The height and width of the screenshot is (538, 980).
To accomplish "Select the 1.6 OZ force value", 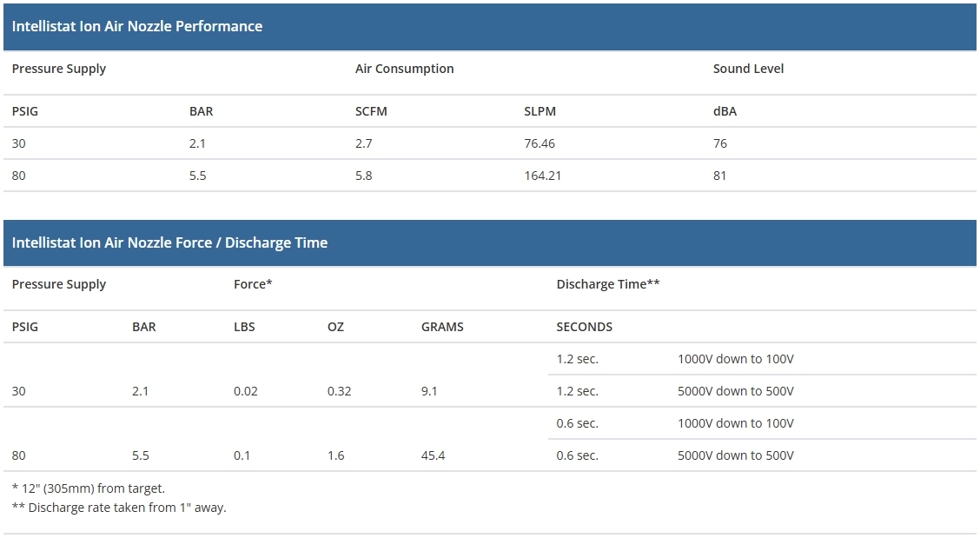I will pyautogui.click(x=336, y=456).
